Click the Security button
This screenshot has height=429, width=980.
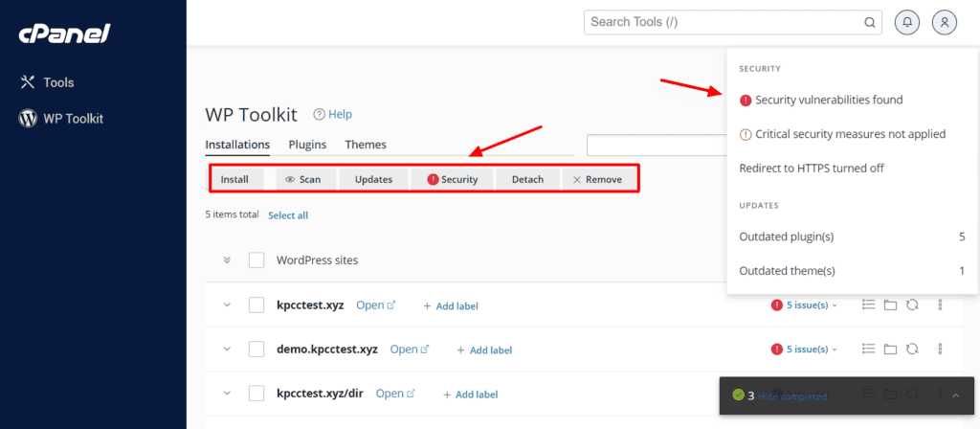[x=452, y=179]
